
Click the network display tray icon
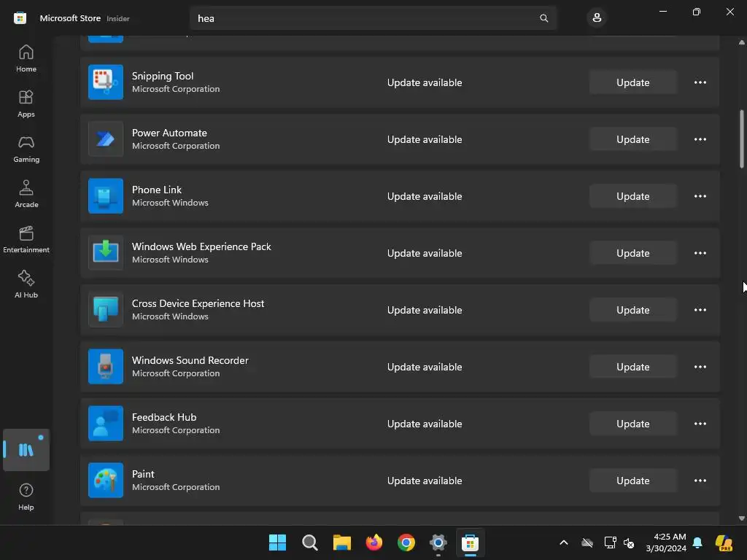click(610, 542)
